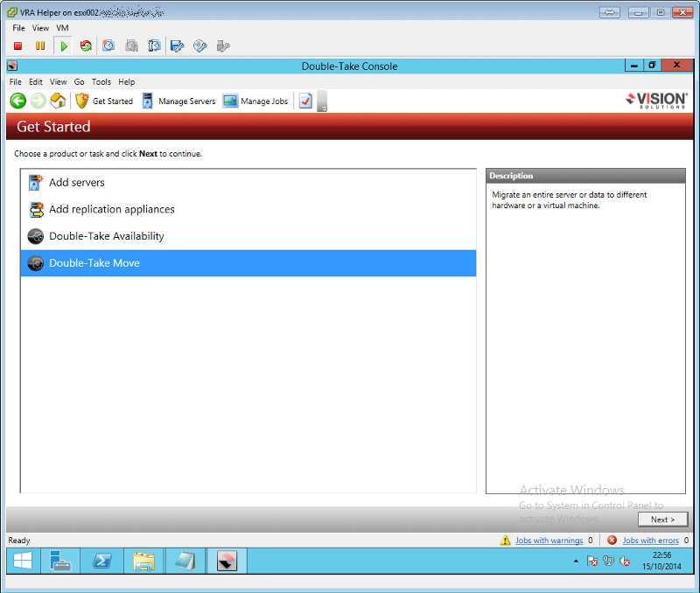
Task: Click the red error circle icon
Action: click(612, 541)
